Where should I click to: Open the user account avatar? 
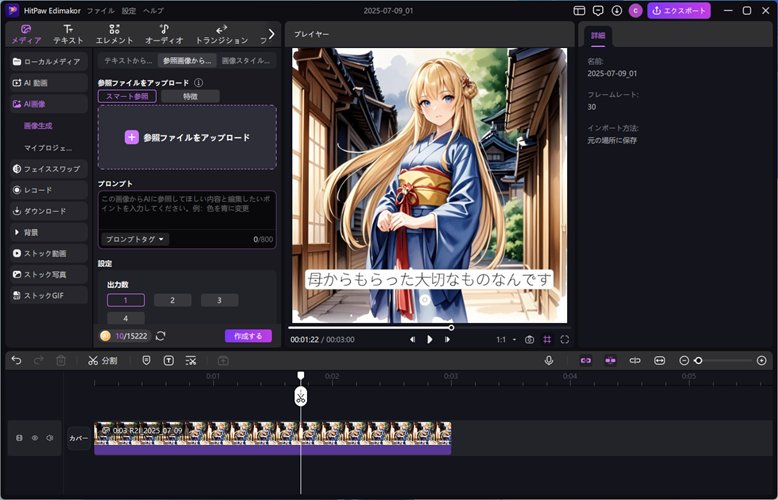(x=636, y=10)
